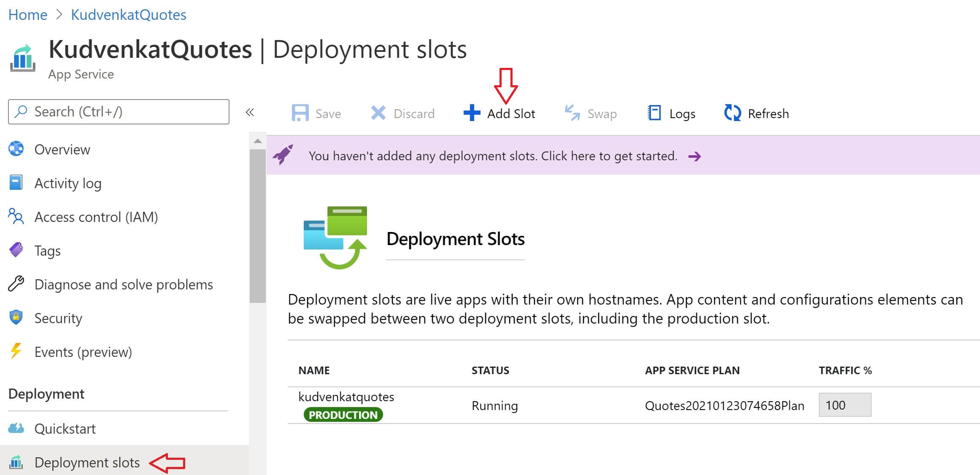
Task: Click the Deployment section header in the sidebar
Action: pyautogui.click(x=46, y=394)
